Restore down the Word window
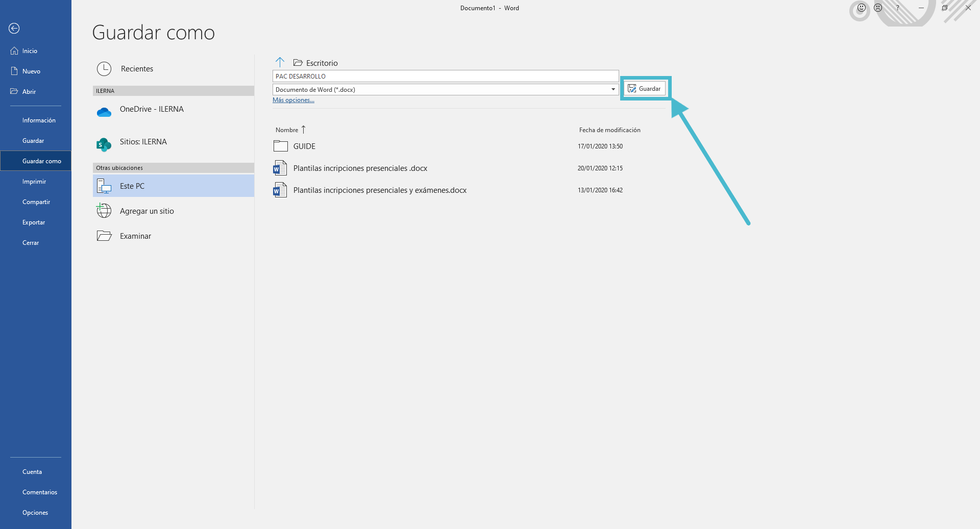This screenshot has height=529, width=980. (945, 8)
